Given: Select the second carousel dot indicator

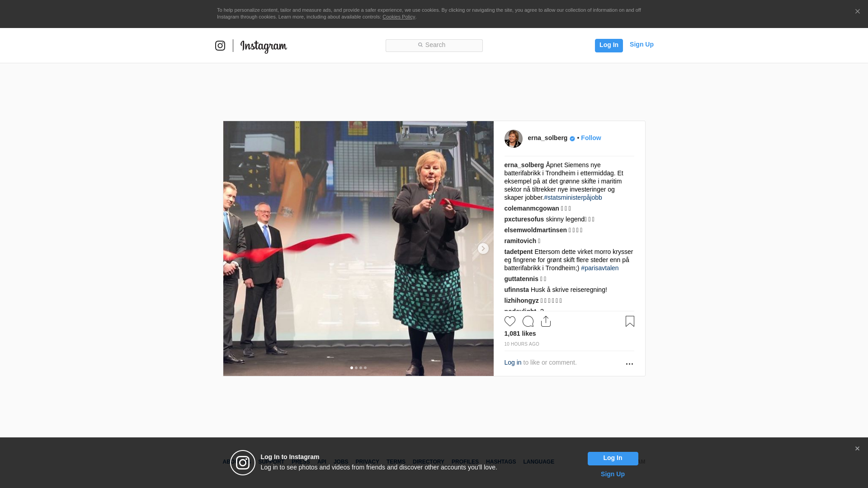Looking at the screenshot, I should [x=356, y=368].
